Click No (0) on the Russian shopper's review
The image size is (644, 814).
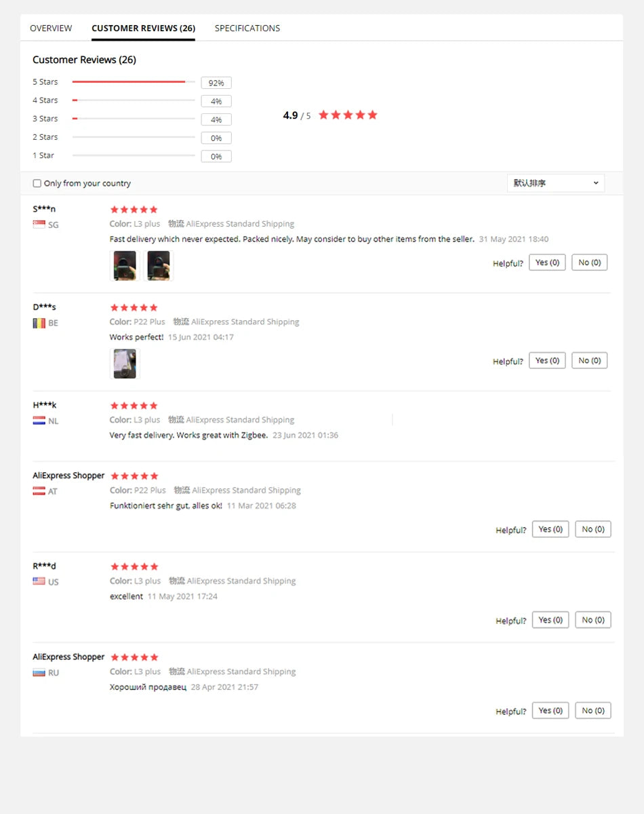coord(593,711)
